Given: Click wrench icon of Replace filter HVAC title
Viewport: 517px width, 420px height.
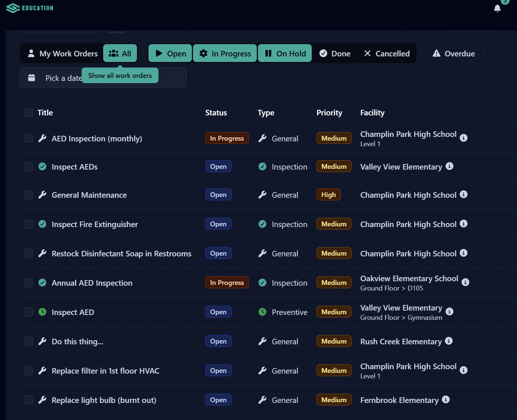Looking at the screenshot, I should [x=42, y=371].
